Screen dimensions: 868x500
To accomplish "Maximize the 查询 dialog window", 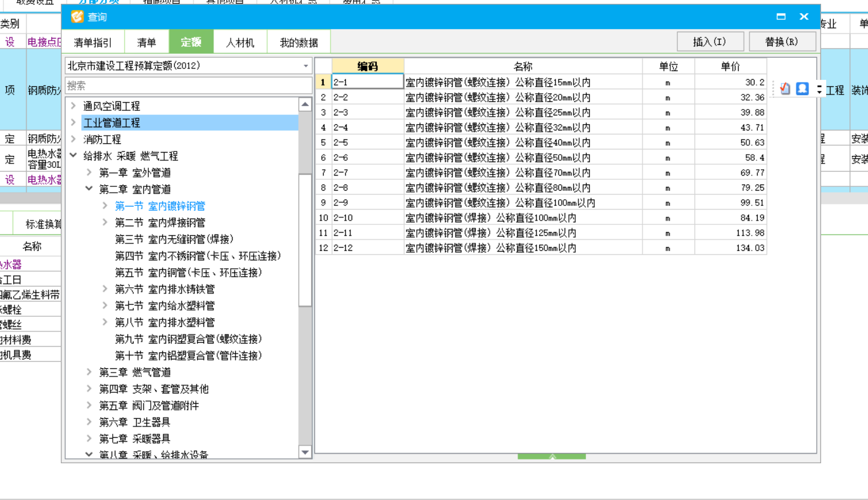I will tap(781, 17).
